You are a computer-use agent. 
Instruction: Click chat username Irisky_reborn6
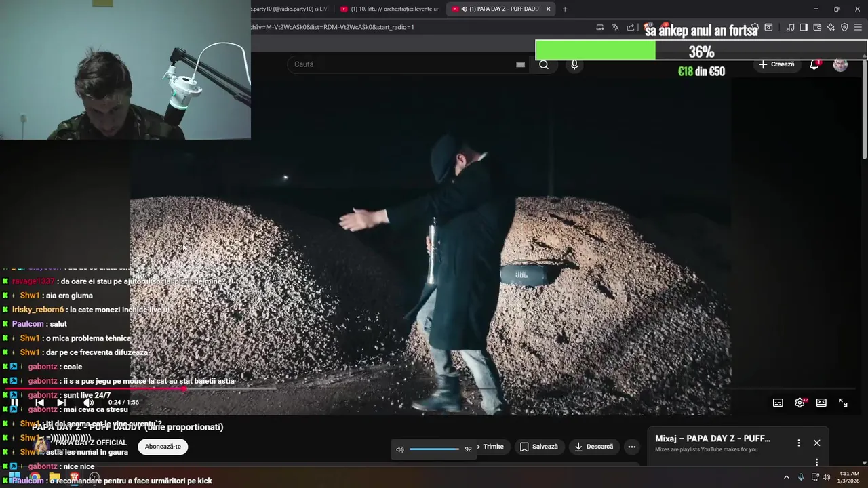[x=38, y=310]
